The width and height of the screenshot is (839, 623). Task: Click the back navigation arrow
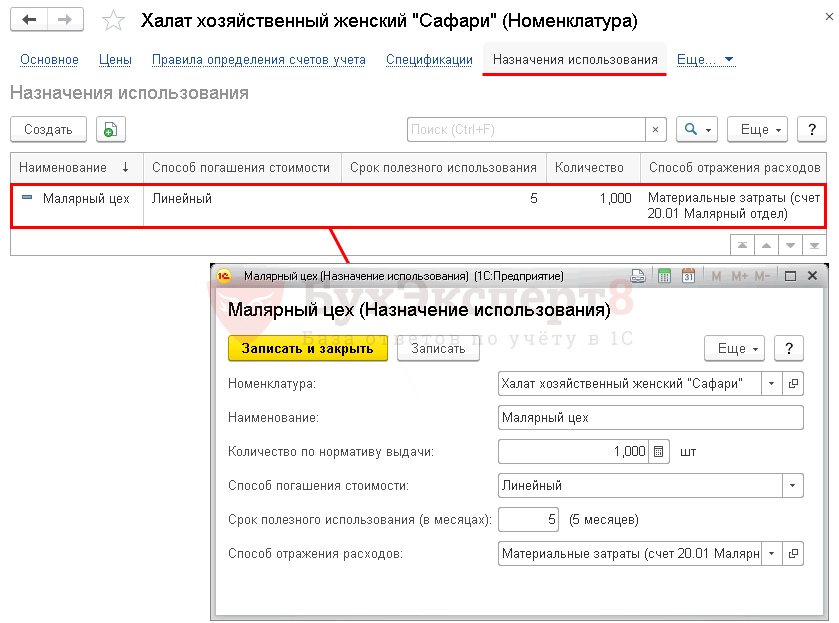point(32,20)
